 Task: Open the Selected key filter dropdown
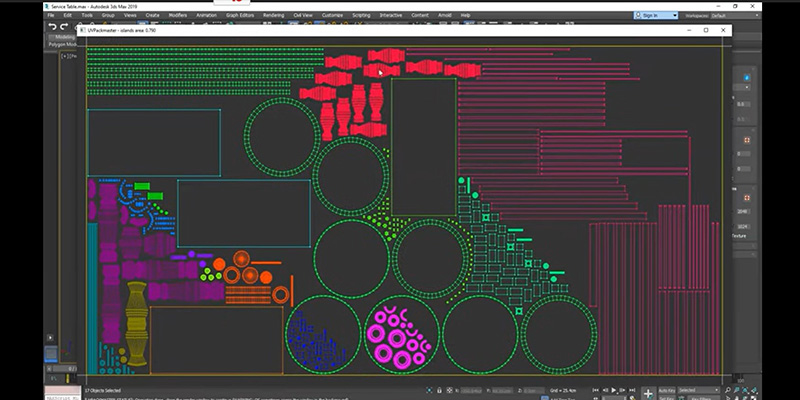[698, 390]
